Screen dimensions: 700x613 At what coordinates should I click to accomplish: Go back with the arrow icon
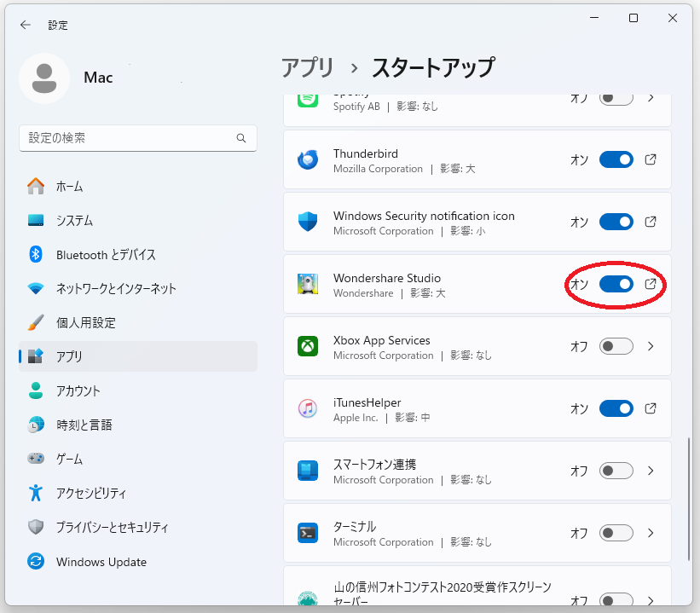[x=26, y=25]
